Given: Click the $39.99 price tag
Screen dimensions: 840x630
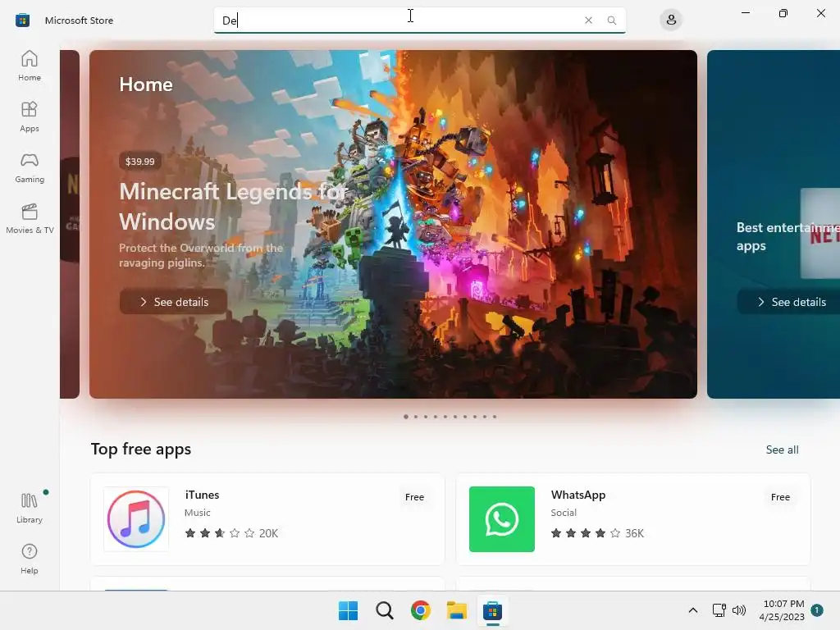Looking at the screenshot, I should pyautogui.click(x=139, y=162).
